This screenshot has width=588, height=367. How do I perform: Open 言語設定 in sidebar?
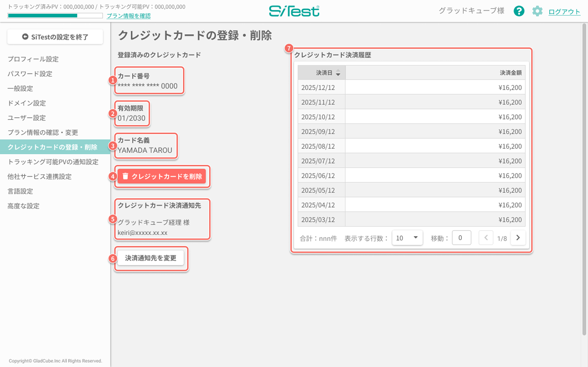[20, 191]
